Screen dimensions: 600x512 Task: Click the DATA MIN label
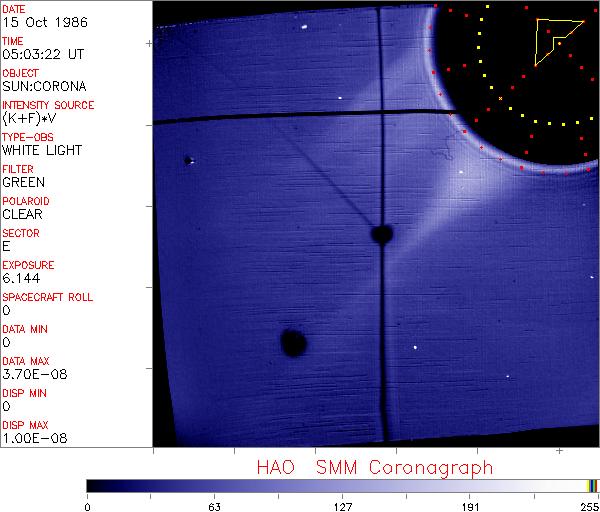click(25, 329)
